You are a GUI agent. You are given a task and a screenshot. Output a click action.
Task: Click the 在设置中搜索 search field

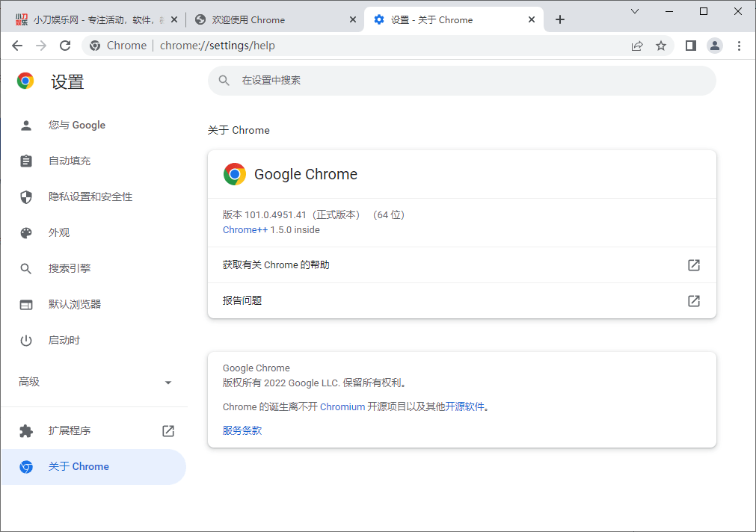(461, 80)
